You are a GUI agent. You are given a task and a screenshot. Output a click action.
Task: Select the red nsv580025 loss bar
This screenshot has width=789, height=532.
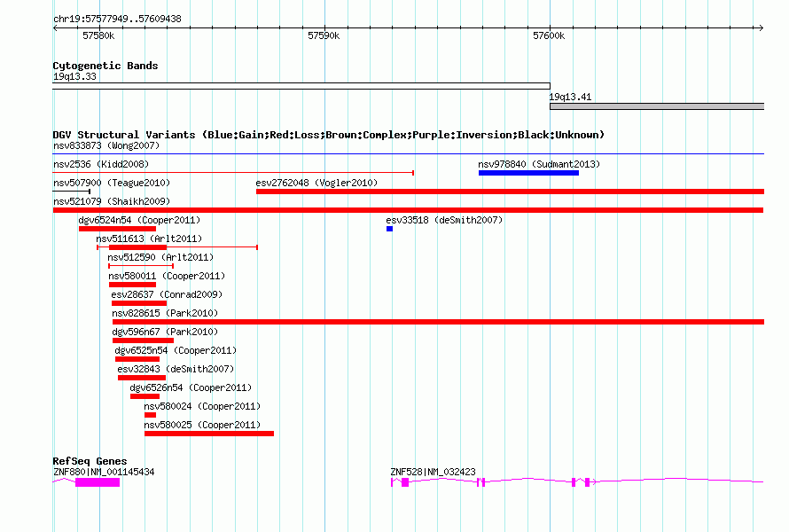click(209, 434)
